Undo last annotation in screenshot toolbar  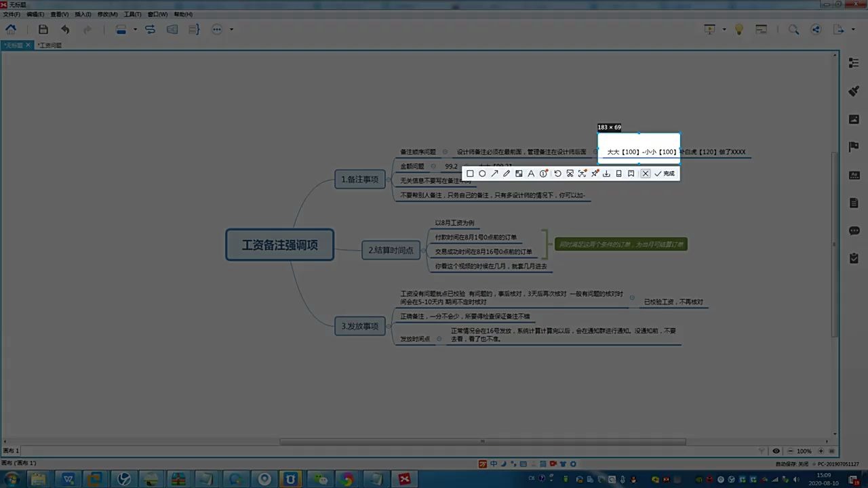557,174
